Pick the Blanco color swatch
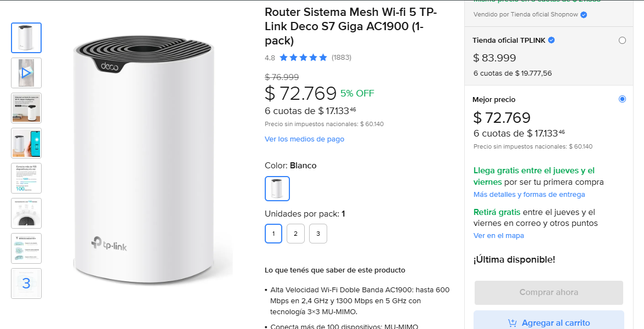 tap(277, 189)
